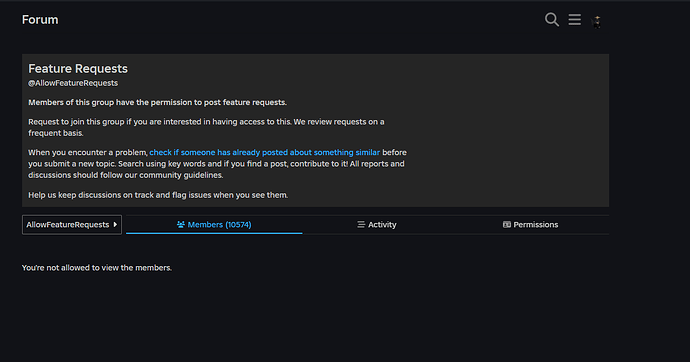Click the user avatar in the header
Screen dimensions: 690x362
(597, 21)
